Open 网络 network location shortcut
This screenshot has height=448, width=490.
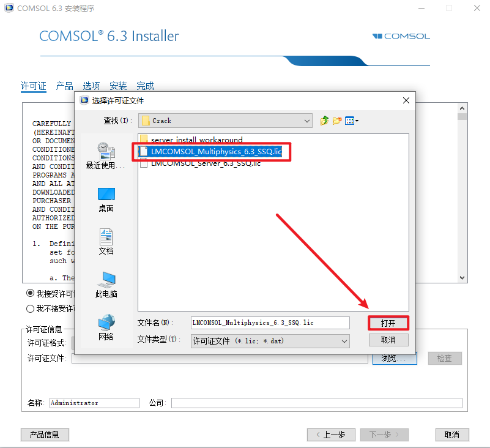coord(106,327)
